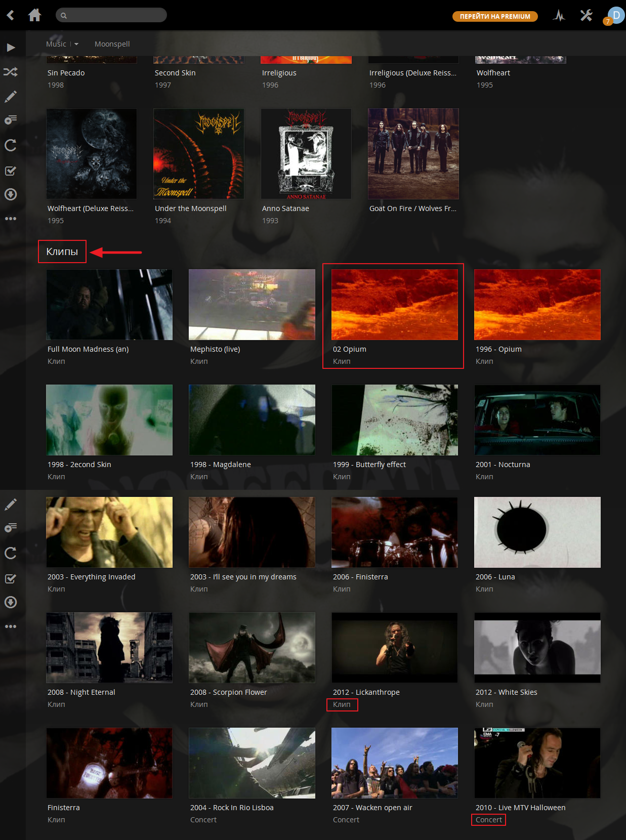
Task: Open 2003 - Everything Invaded clip thumbnail
Action: [109, 532]
